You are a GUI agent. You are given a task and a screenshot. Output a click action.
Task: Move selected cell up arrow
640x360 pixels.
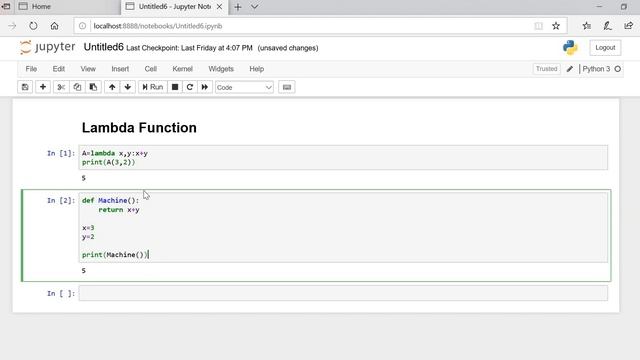[x=112, y=87]
